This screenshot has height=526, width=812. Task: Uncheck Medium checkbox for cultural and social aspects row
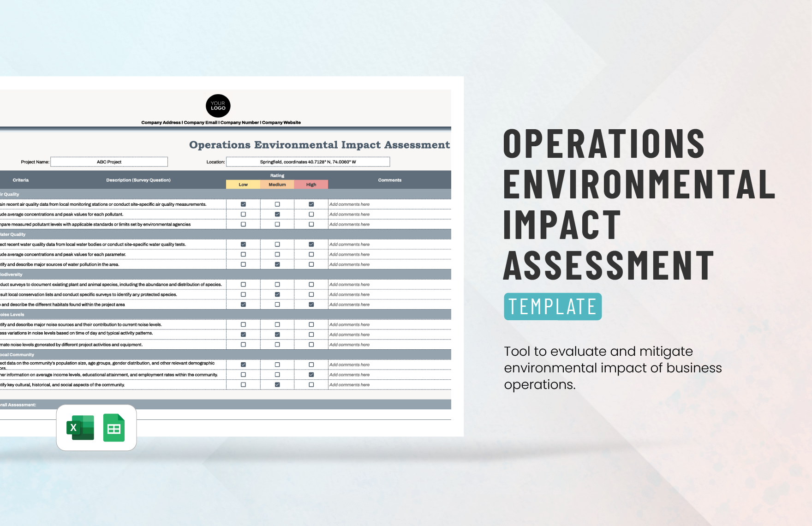click(x=277, y=384)
